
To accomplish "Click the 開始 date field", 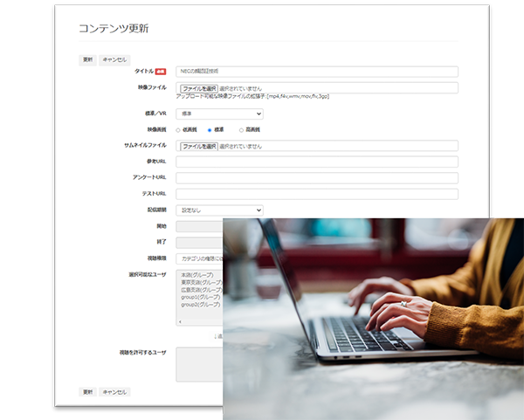I will click(199, 226).
